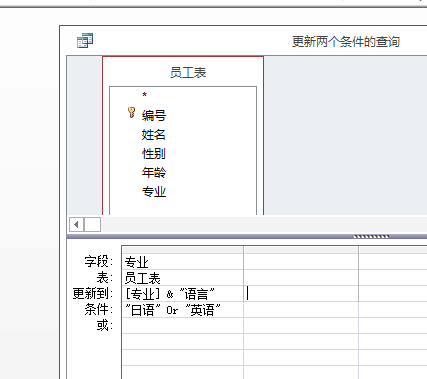Click the dotted pane splitter handle
427x379 pixels.
371,237
